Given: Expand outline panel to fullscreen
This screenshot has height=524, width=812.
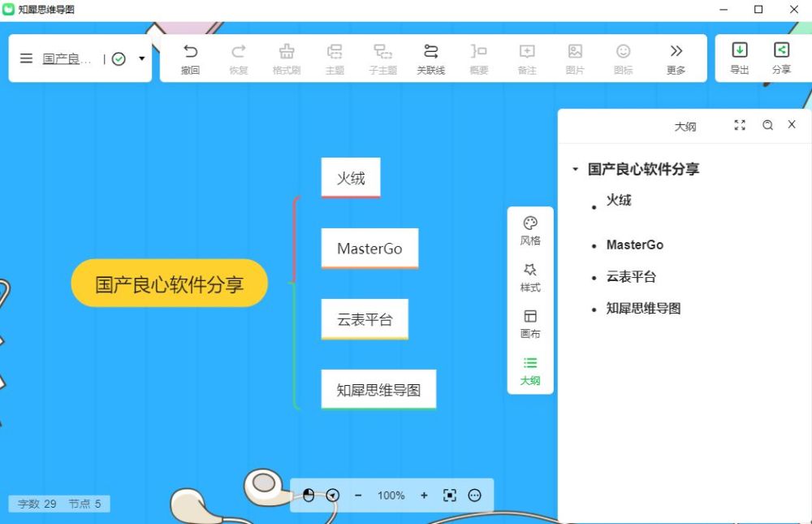Looking at the screenshot, I should click(x=740, y=125).
